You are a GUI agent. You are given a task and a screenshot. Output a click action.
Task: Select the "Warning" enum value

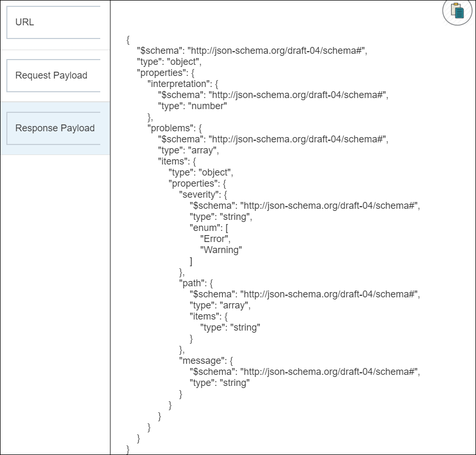221,250
